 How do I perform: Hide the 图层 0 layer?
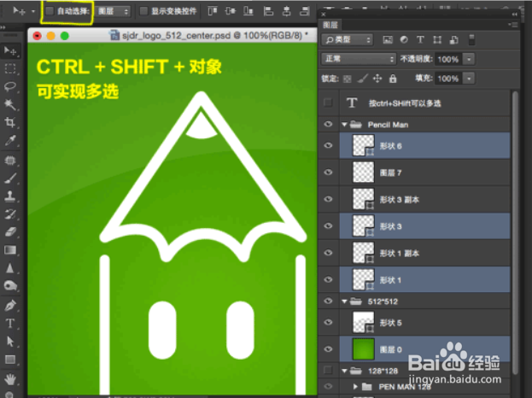328,348
